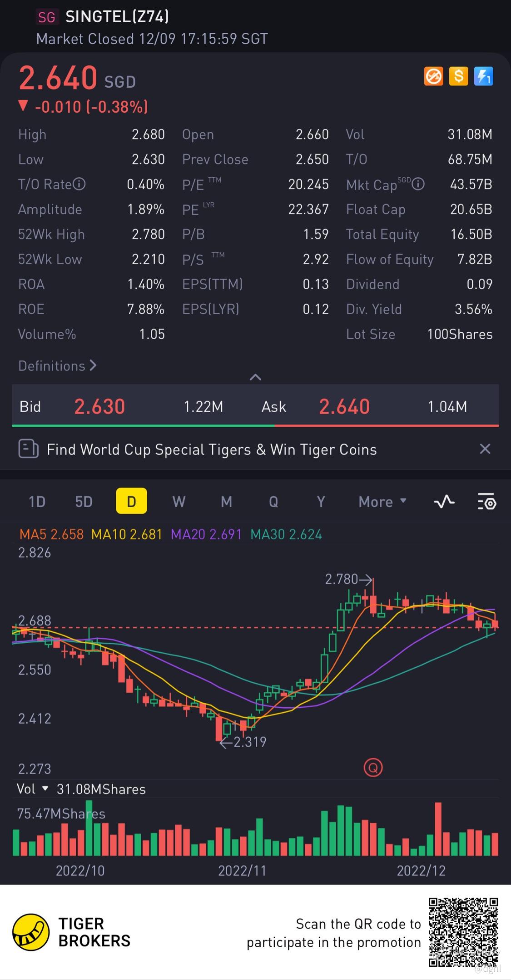
Task: Tap the SINGTEL(Z74) stock title
Action: (x=117, y=17)
